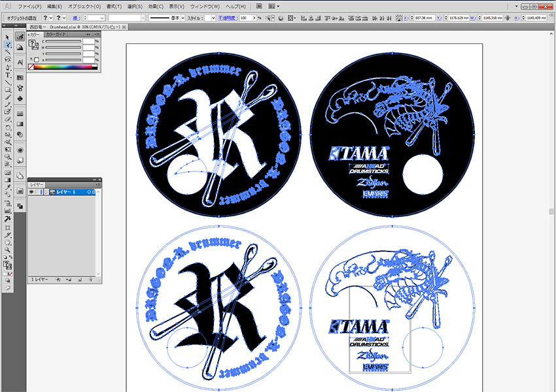The image size is (556, 392).
Task: Select the Direct Selection tool
Action: pyautogui.click(x=7, y=44)
